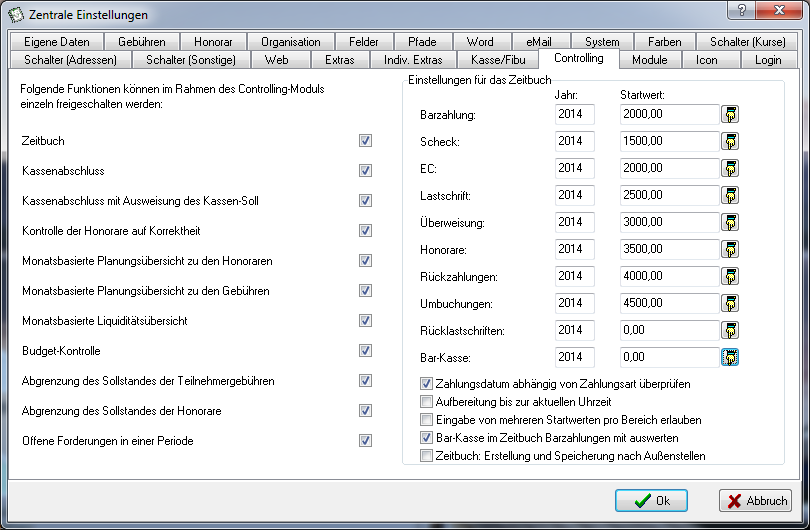Open the Schalter (Kurse) tab
810x530 pixels.
(748, 42)
